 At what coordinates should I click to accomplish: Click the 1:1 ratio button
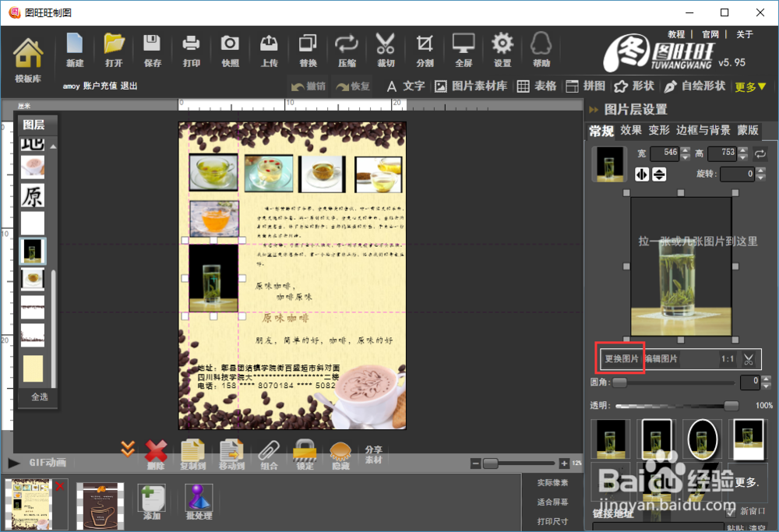[728, 358]
